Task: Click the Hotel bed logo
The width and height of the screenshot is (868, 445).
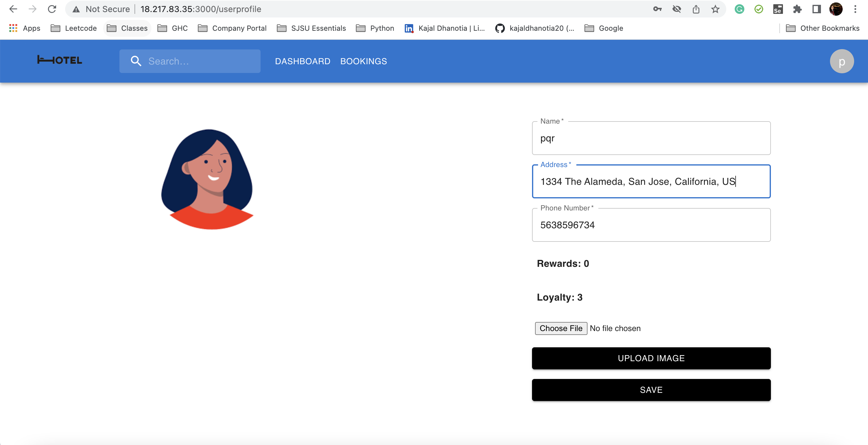Action: pos(59,60)
